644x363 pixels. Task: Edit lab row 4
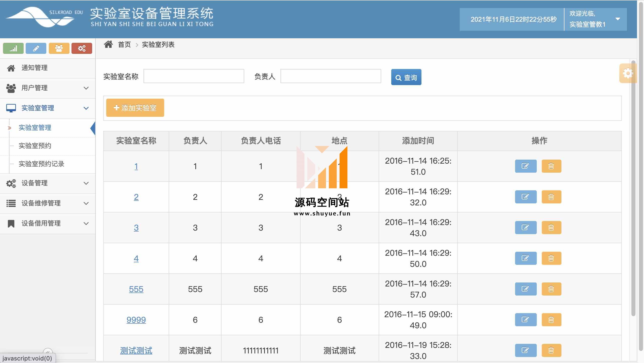coord(526,258)
